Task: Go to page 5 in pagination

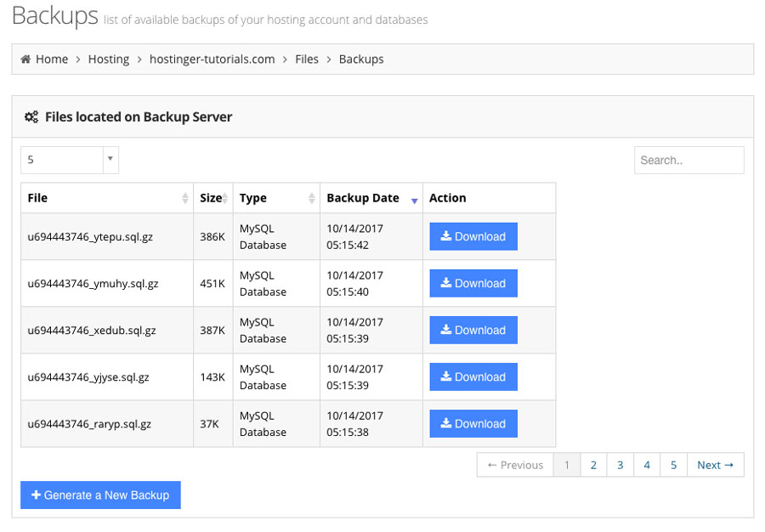Action: tap(674, 465)
